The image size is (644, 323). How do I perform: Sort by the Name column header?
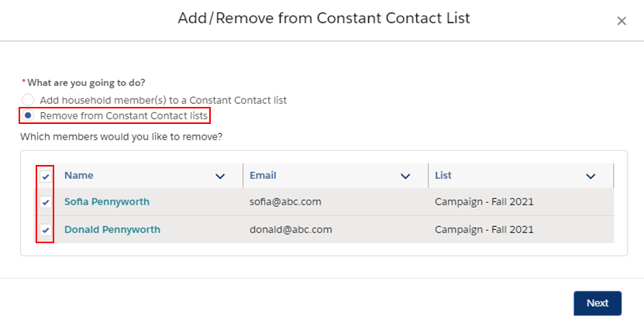tap(79, 175)
